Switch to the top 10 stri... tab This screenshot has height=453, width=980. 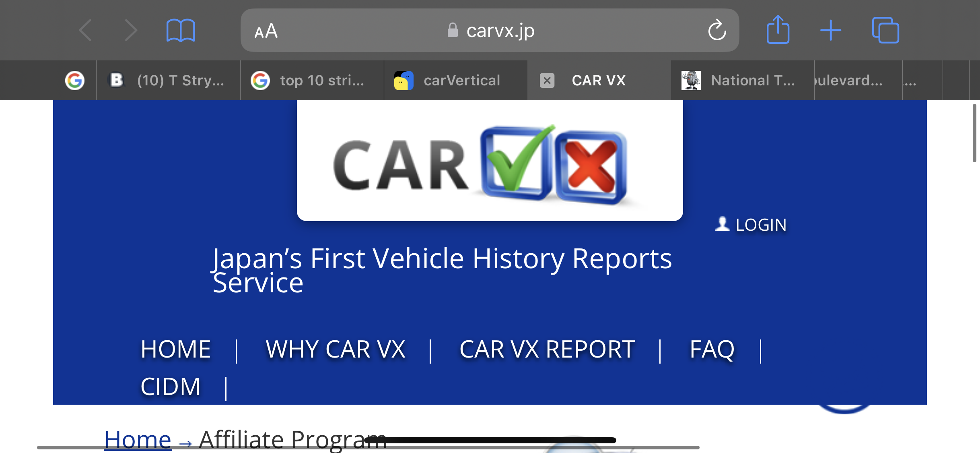312,81
